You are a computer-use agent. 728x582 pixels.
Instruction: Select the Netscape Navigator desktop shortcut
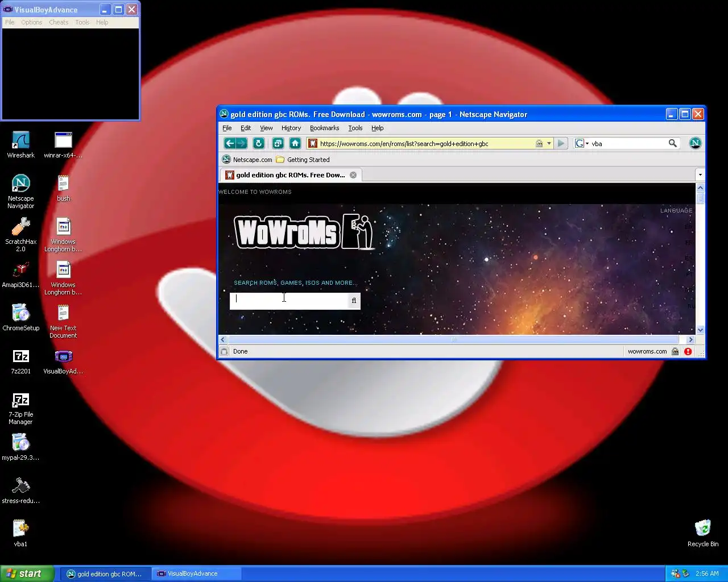click(21, 192)
